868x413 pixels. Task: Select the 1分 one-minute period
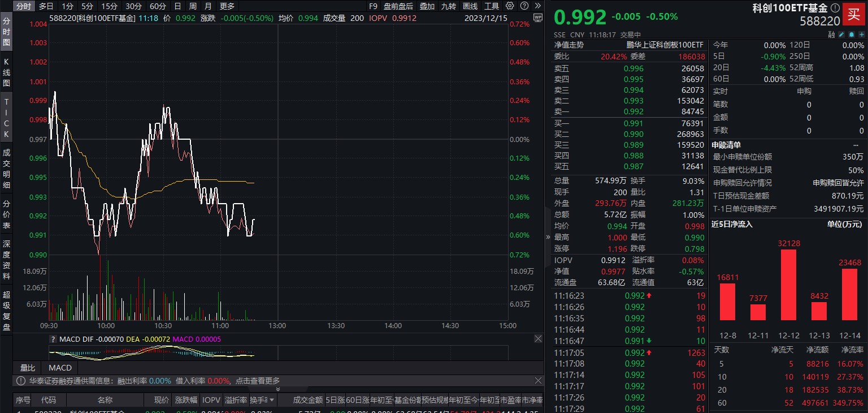click(x=68, y=6)
